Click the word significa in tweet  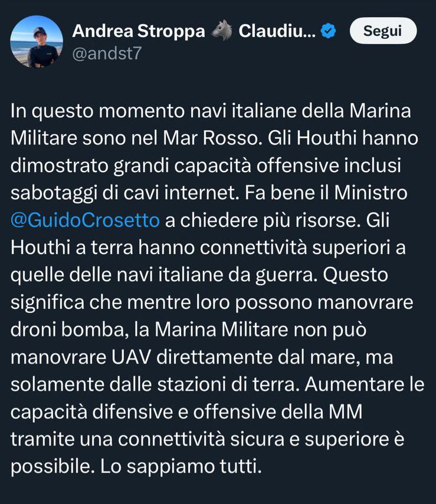(x=47, y=303)
